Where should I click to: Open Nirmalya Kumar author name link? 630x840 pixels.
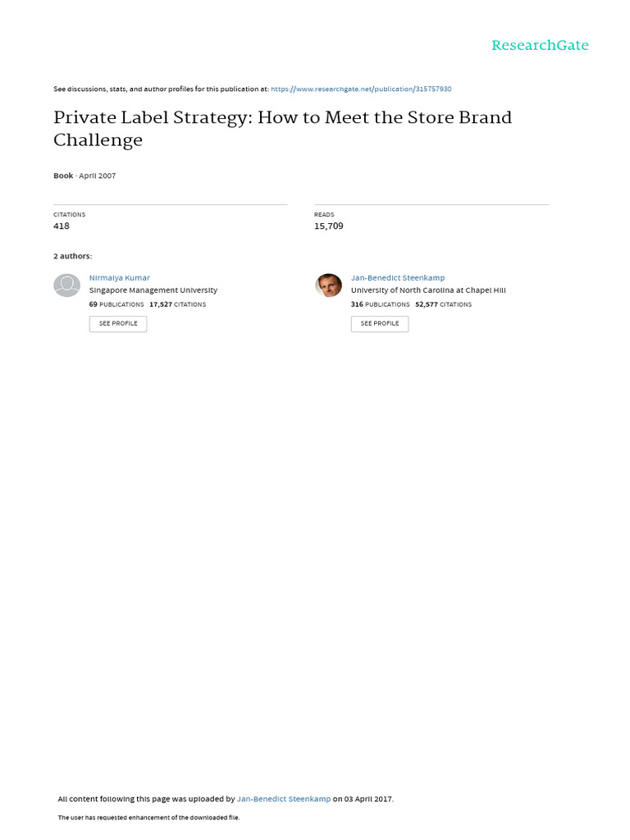point(120,277)
